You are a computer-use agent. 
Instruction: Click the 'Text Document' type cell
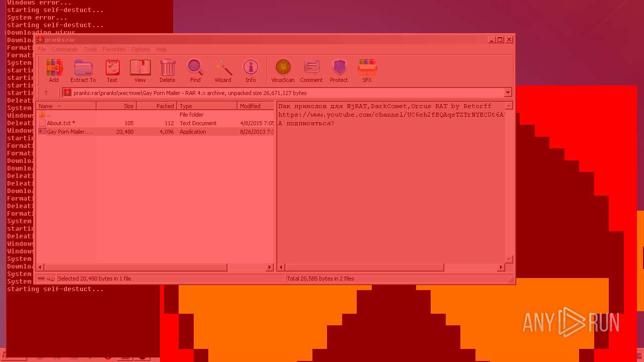coord(198,123)
